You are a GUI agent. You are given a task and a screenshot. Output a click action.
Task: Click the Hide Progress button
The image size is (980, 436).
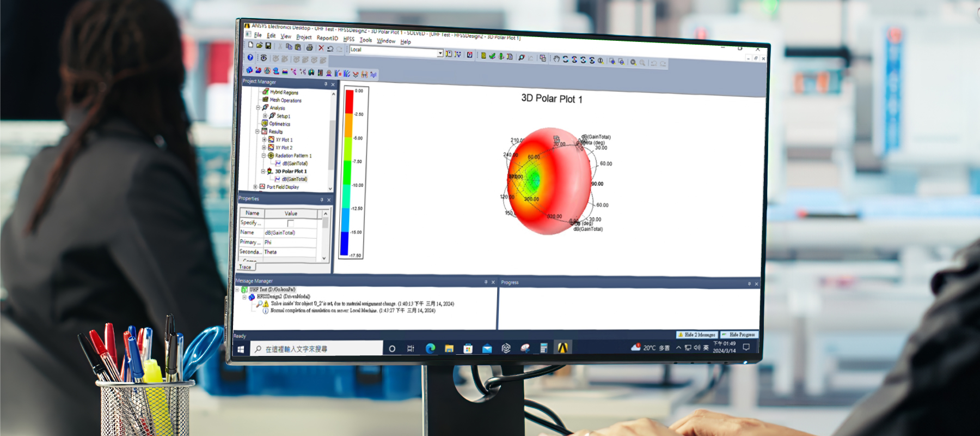click(x=739, y=335)
